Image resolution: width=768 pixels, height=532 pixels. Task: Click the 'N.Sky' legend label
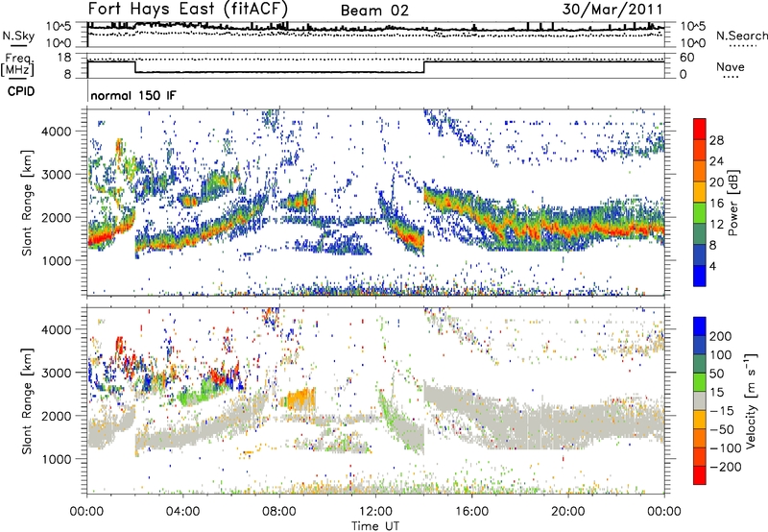(18, 36)
